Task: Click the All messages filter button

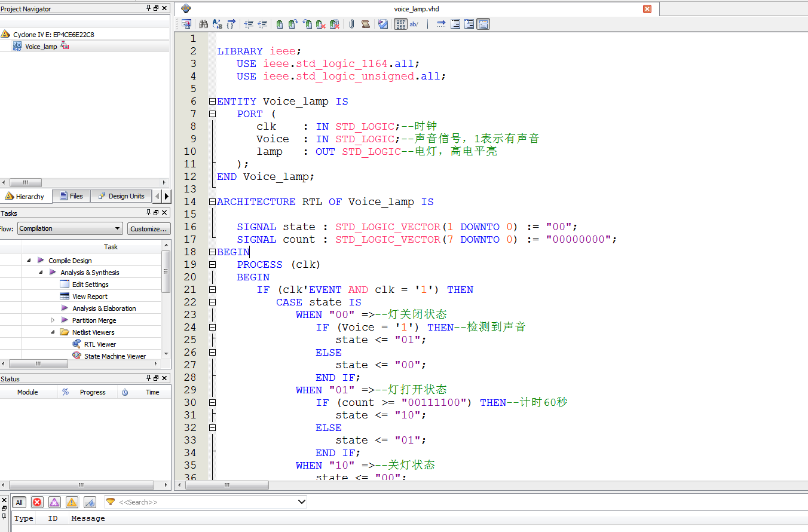Action: tap(19, 502)
